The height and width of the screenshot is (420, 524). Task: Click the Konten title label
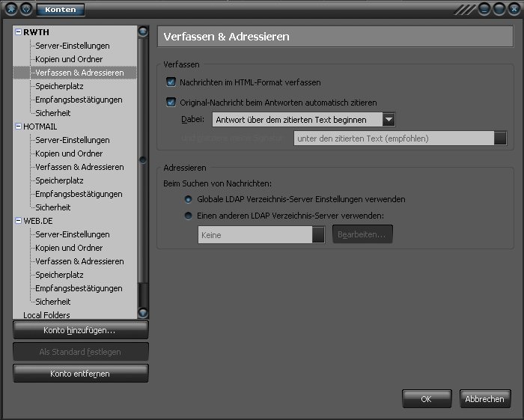pos(60,9)
